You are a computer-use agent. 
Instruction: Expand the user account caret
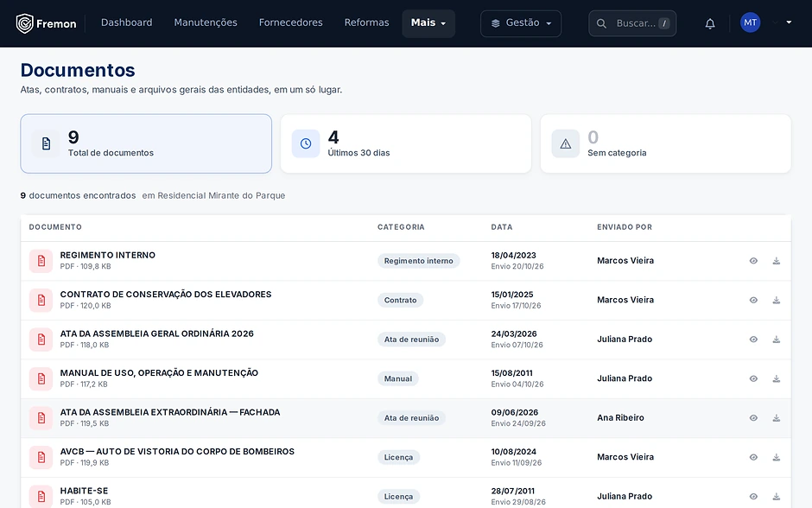point(789,22)
